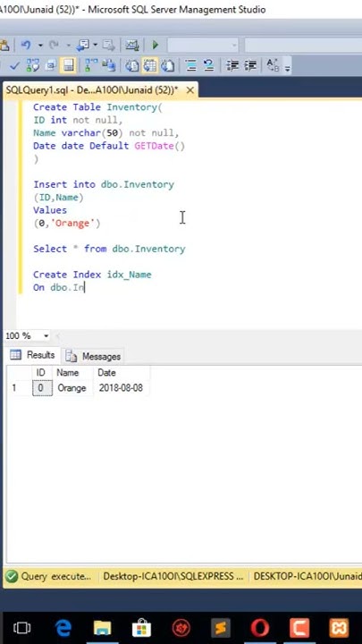Click the image icon left of green arrow

point(131,45)
